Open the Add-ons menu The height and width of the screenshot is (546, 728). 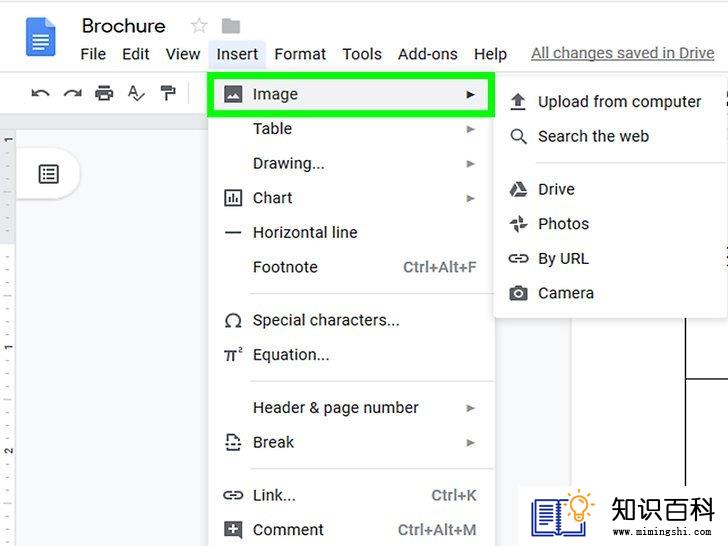[428, 54]
